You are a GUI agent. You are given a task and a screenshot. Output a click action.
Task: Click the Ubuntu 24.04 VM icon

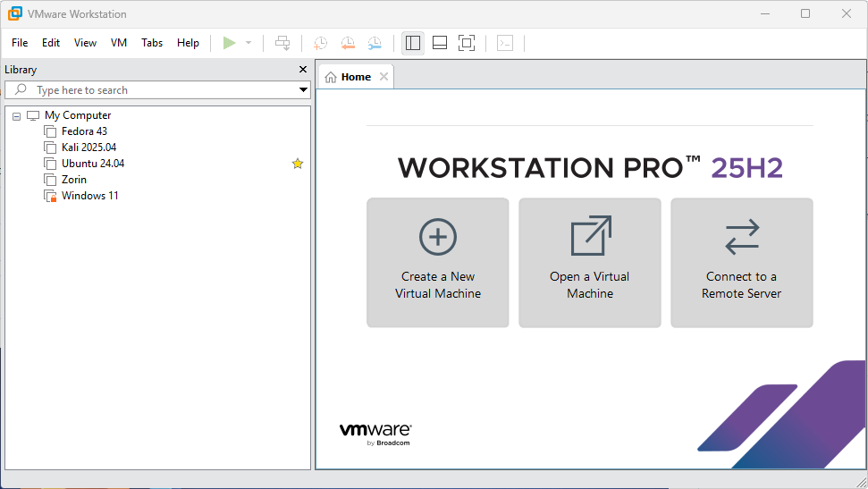50,164
